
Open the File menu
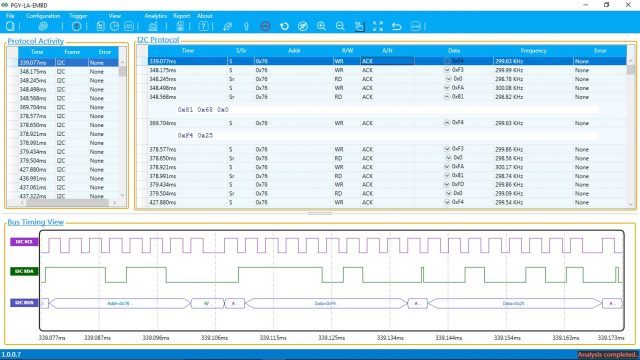(10, 16)
